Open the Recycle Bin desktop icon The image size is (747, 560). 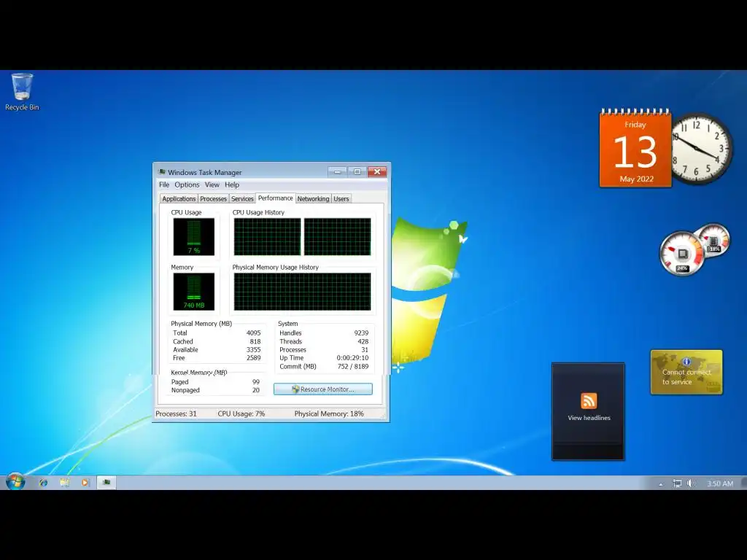tap(22, 92)
